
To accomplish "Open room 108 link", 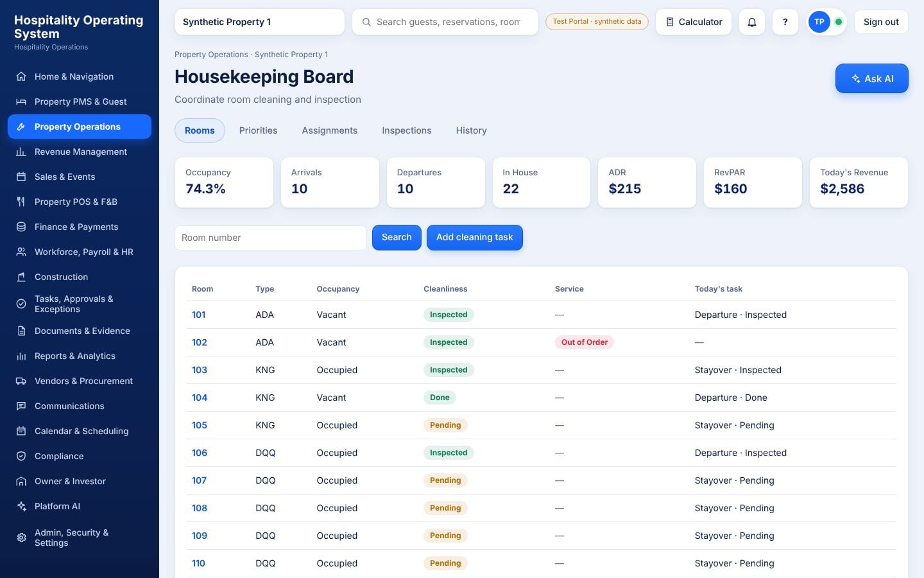I will [x=200, y=508].
